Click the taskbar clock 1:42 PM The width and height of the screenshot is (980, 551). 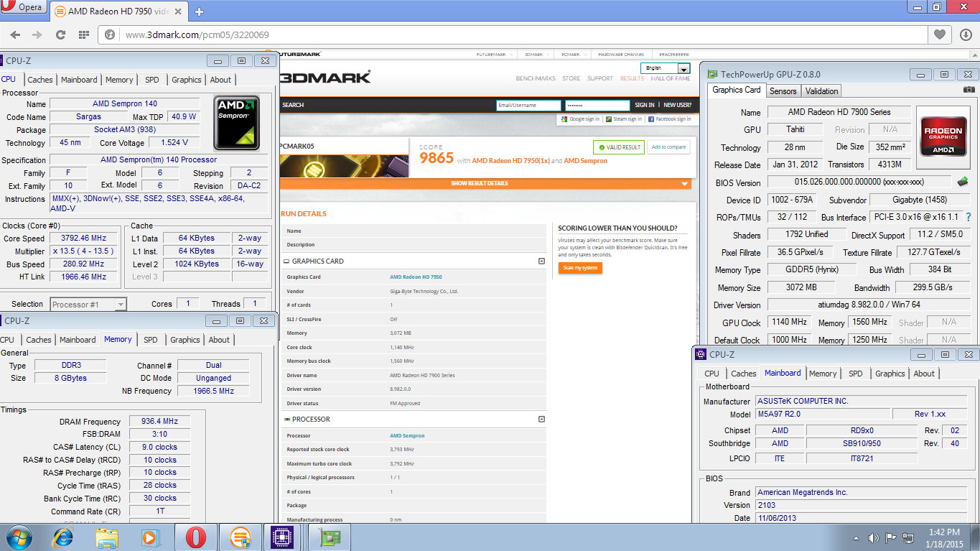point(943,532)
